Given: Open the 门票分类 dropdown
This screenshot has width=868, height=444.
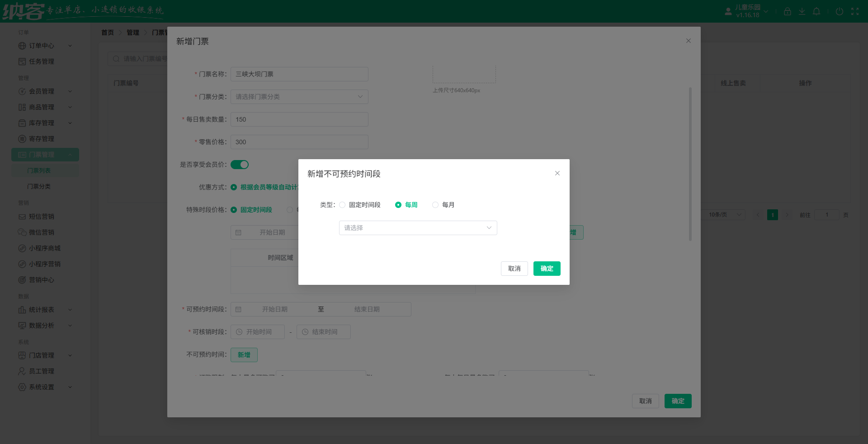Looking at the screenshot, I should click(x=299, y=96).
